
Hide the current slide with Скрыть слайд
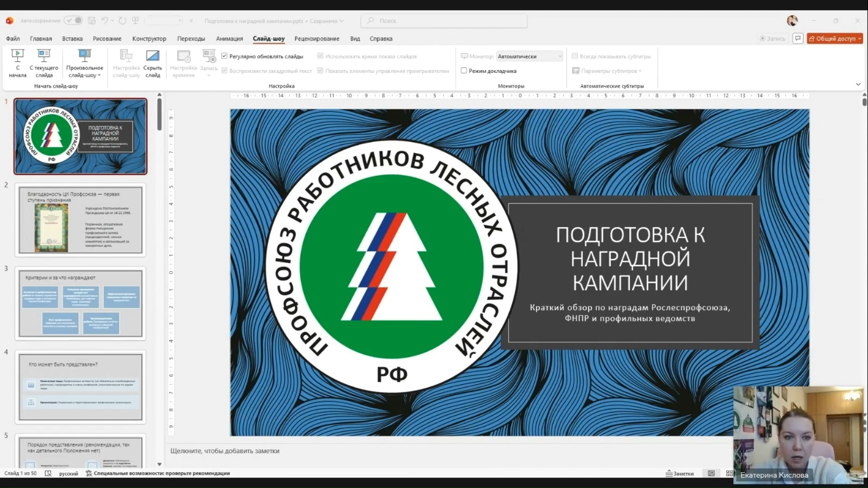(x=153, y=63)
